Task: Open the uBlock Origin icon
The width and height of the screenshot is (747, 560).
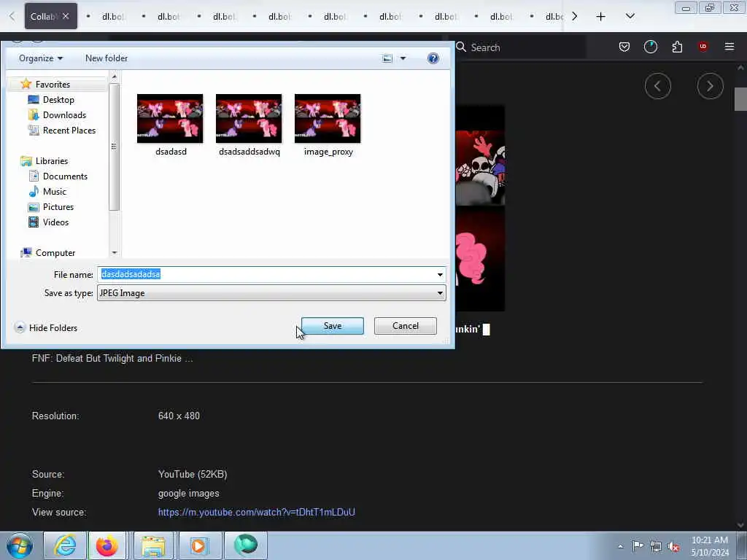Action: coord(703,47)
